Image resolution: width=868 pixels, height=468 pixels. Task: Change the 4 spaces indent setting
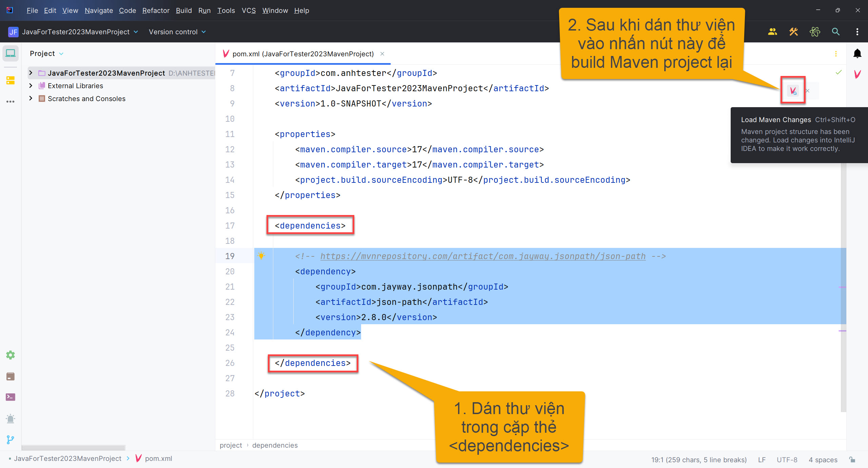[823, 460]
